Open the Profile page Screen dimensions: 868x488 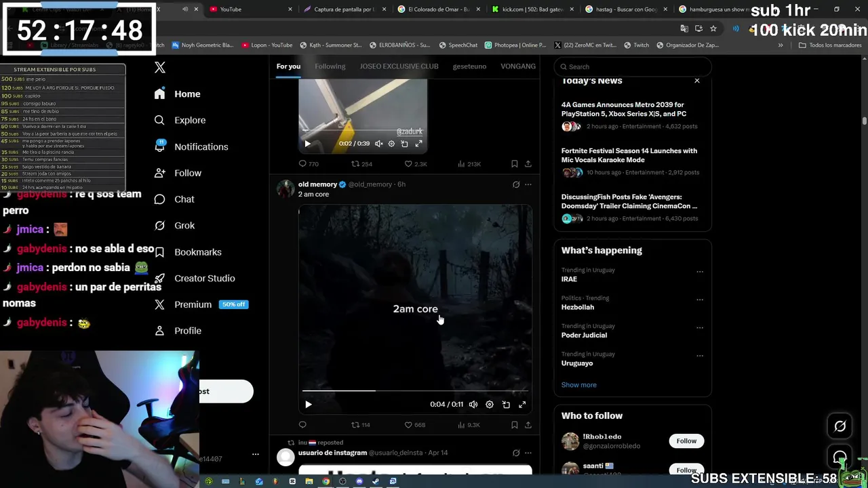[177, 331]
